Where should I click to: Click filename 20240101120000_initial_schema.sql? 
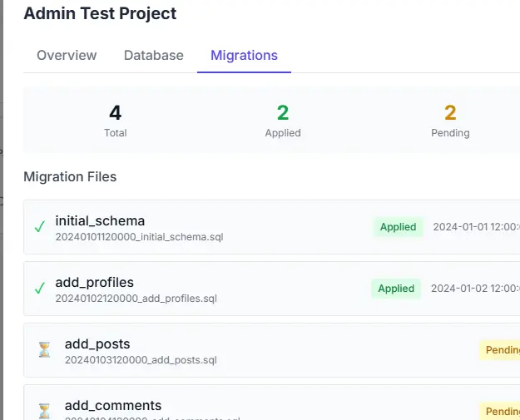tap(139, 237)
